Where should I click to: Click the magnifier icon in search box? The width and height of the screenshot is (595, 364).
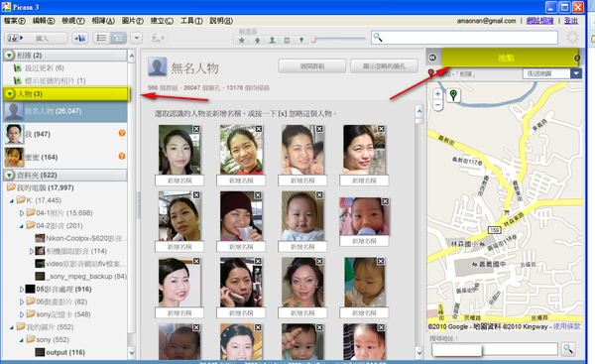click(x=378, y=38)
